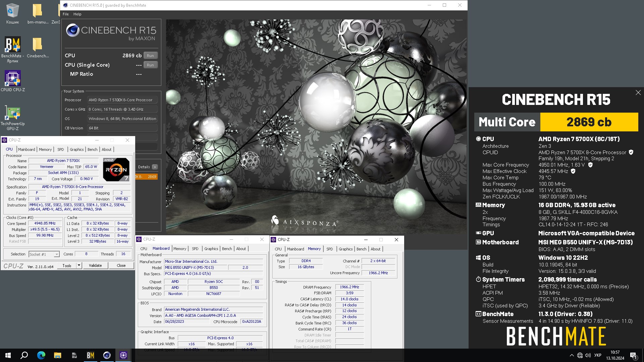Launch CPUID CPU-Z desktop shortcut
Viewport: 644px width, 362px height.
click(12, 81)
